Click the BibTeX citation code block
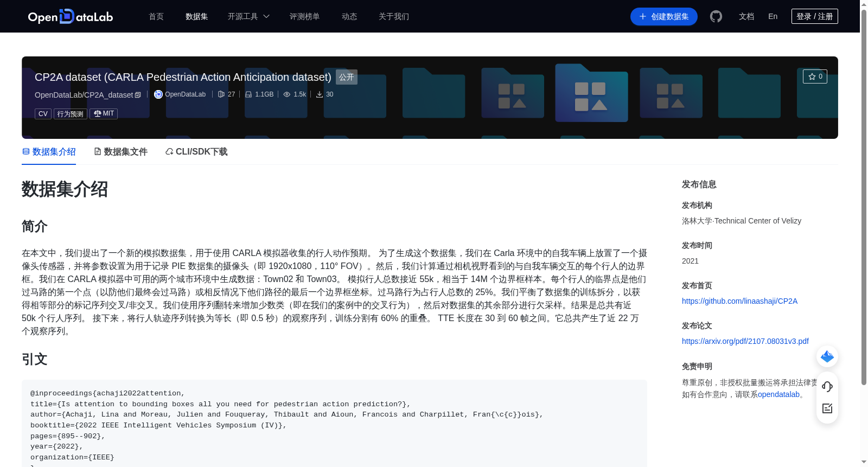The width and height of the screenshot is (868, 467). [x=334, y=424]
